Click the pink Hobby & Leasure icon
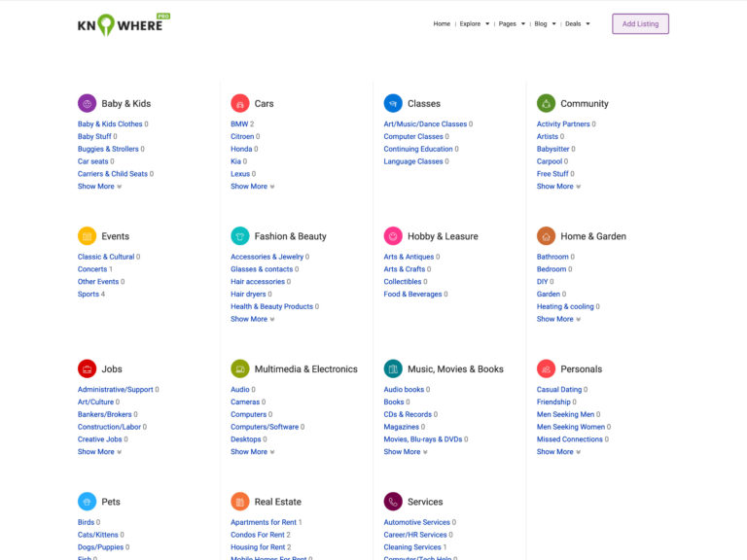Image resolution: width=747 pixels, height=560 pixels. point(393,236)
